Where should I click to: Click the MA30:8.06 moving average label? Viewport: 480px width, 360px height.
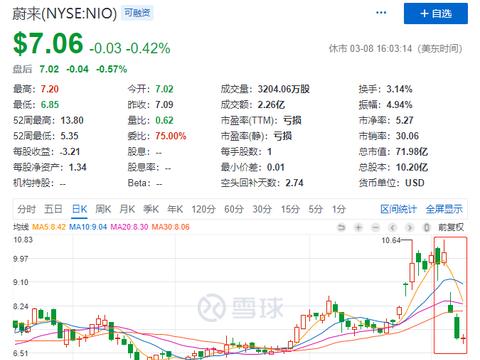tap(171, 227)
